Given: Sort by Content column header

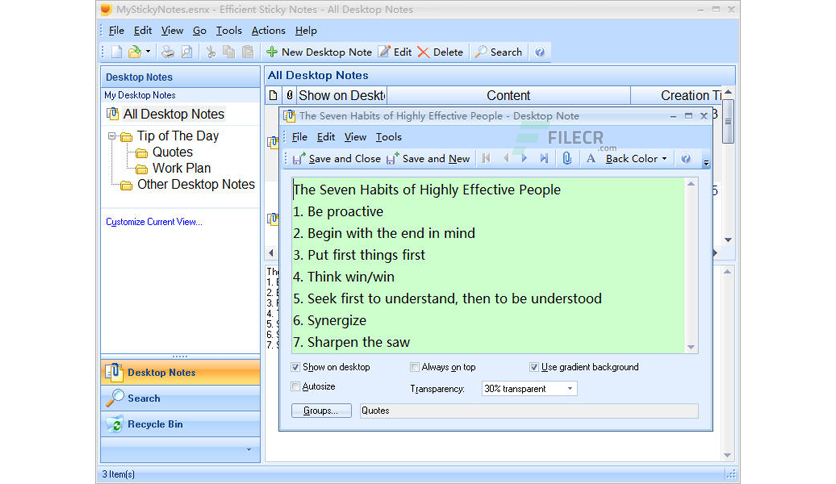Looking at the screenshot, I should [508, 95].
